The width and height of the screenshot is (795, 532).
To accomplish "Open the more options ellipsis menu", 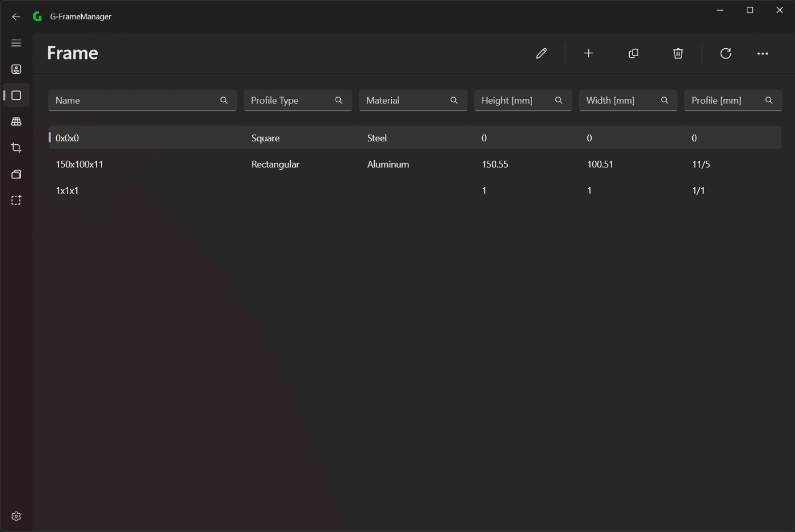I will point(763,53).
